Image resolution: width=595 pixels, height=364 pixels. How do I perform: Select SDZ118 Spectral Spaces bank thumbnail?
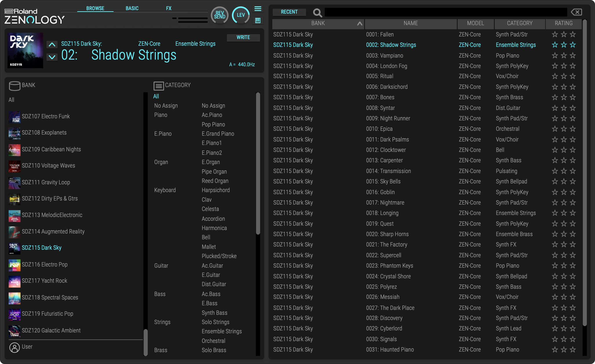tap(14, 298)
